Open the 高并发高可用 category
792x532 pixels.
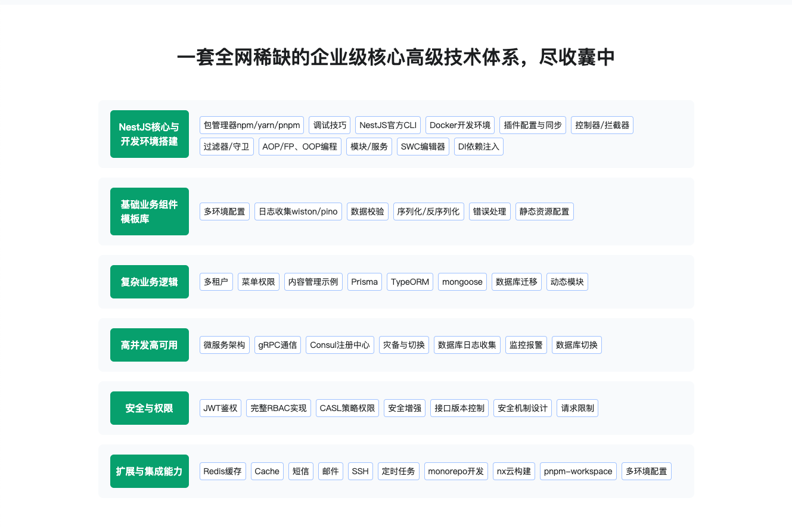point(149,345)
